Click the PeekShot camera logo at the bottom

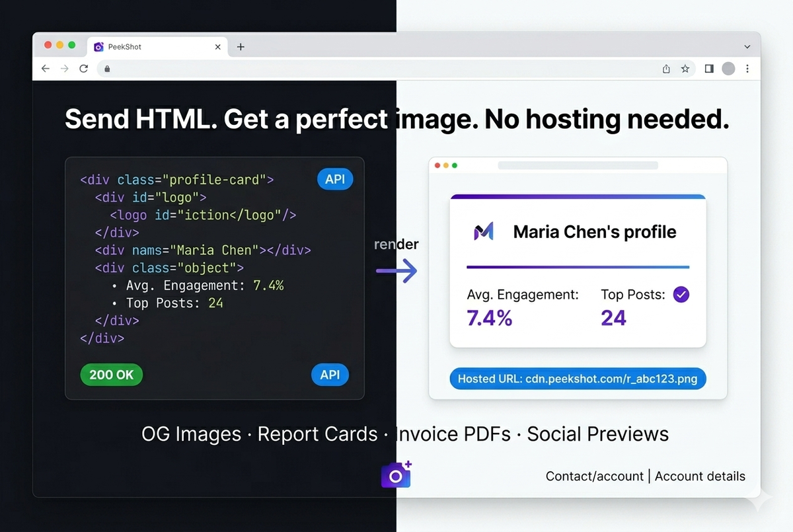point(396,475)
